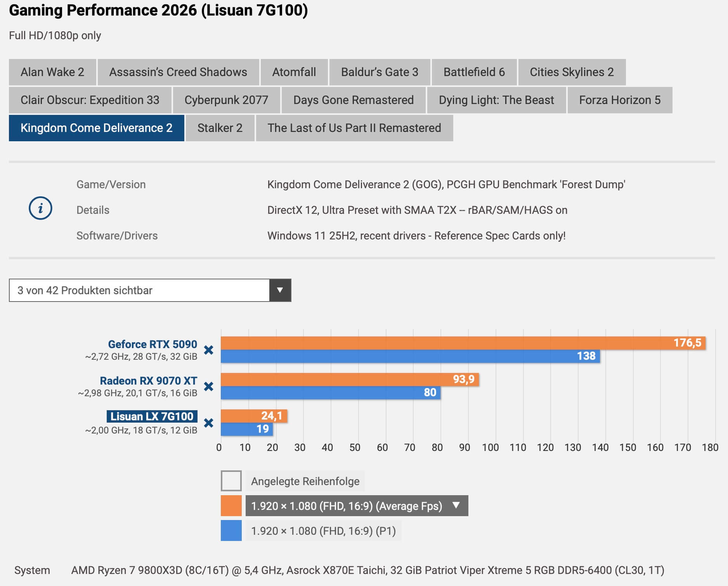728x586 pixels.
Task: Click the orange 24,1 bar for Lisuan
Action: [254, 416]
